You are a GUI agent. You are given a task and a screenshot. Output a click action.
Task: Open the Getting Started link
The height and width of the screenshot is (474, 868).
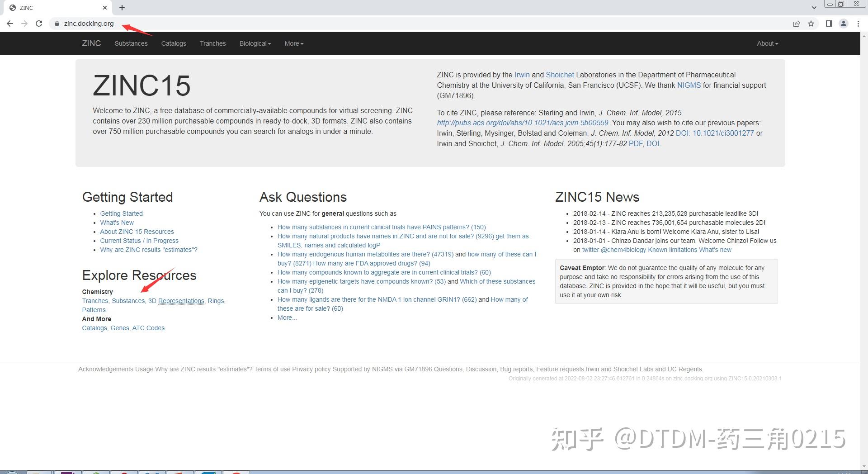coord(121,213)
